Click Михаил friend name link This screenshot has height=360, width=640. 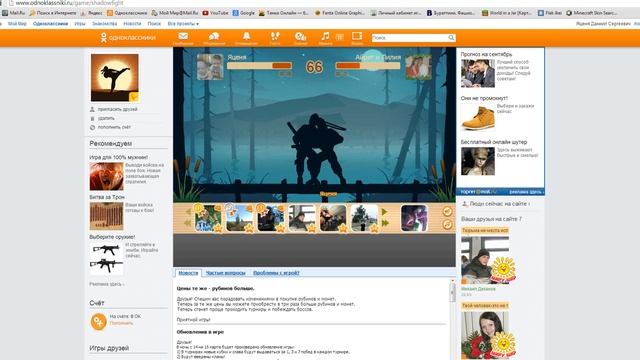pos(478,289)
